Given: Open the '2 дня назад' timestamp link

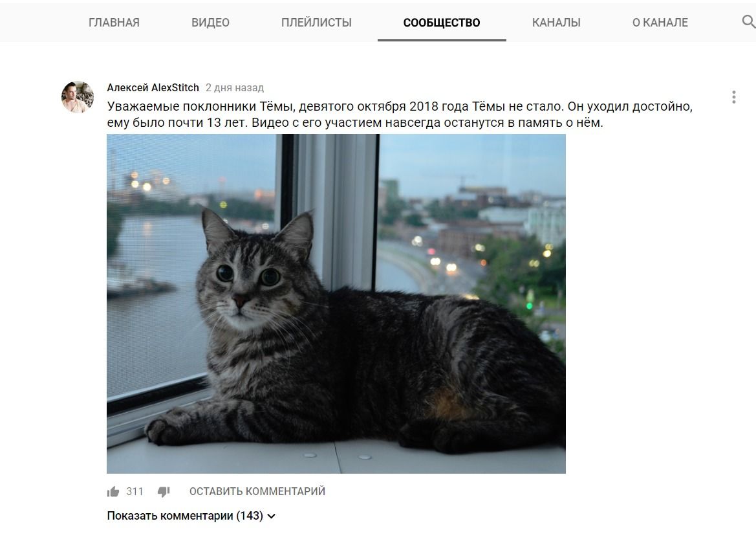Looking at the screenshot, I should 234,88.
